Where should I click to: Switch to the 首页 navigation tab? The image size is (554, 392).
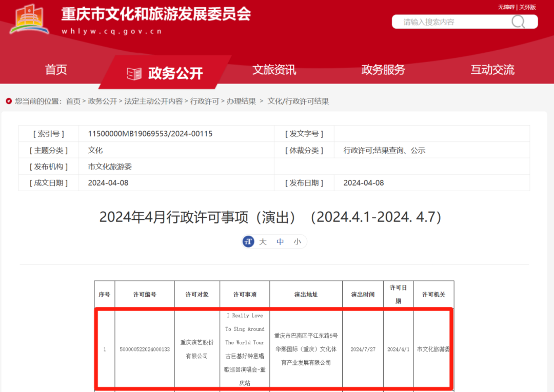(55, 70)
